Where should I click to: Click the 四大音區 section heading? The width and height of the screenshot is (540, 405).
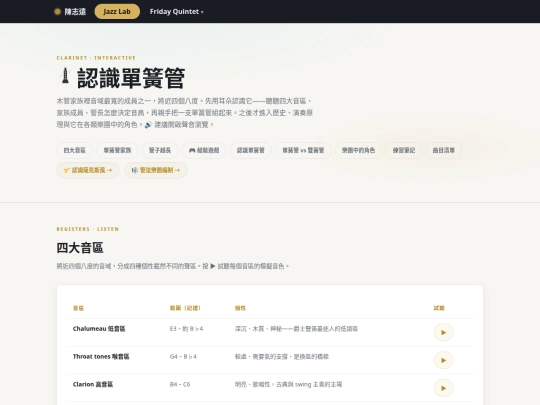[x=80, y=248]
